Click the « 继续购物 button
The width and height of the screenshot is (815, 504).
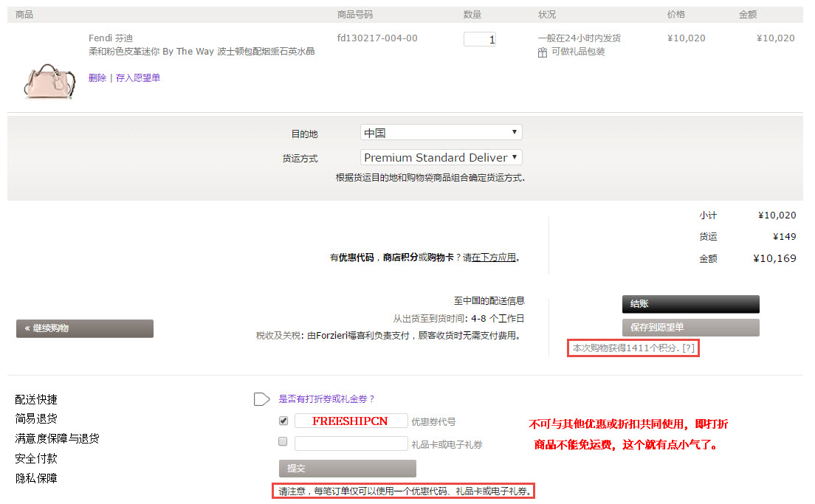(85, 328)
